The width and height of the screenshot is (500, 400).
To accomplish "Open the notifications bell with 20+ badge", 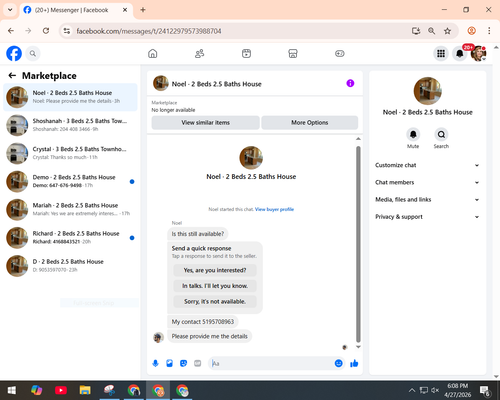I will point(460,53).
